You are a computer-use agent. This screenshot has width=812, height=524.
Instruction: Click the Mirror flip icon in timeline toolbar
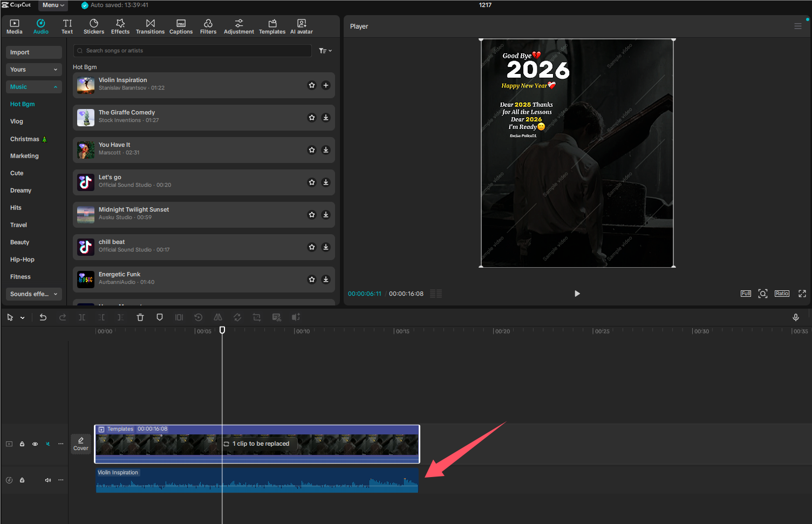click(218, 317)
